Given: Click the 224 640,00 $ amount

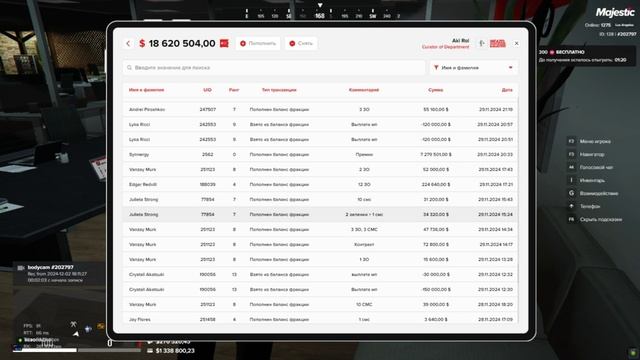Looking at the screenshot, I should click(436, 184).
